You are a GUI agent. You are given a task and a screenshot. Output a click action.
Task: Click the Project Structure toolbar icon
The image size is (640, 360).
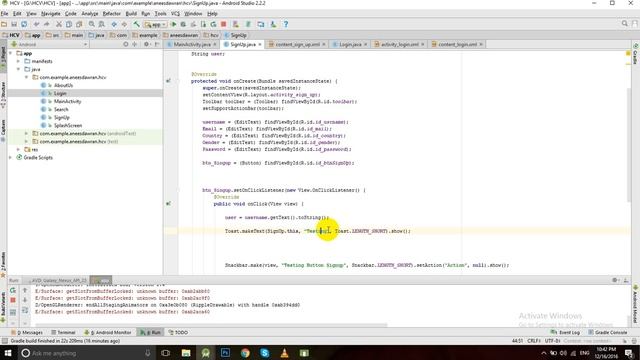(x=261, y=24)
